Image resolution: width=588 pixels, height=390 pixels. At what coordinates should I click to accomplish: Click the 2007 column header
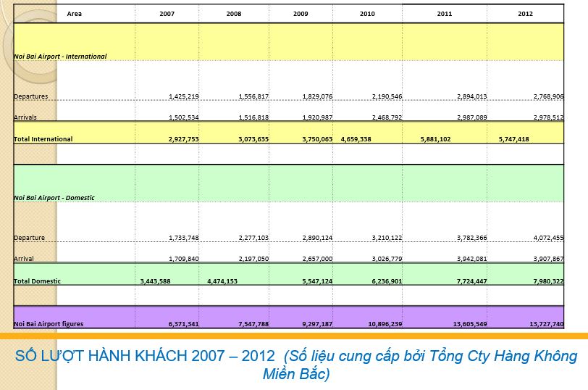(167, 14)
